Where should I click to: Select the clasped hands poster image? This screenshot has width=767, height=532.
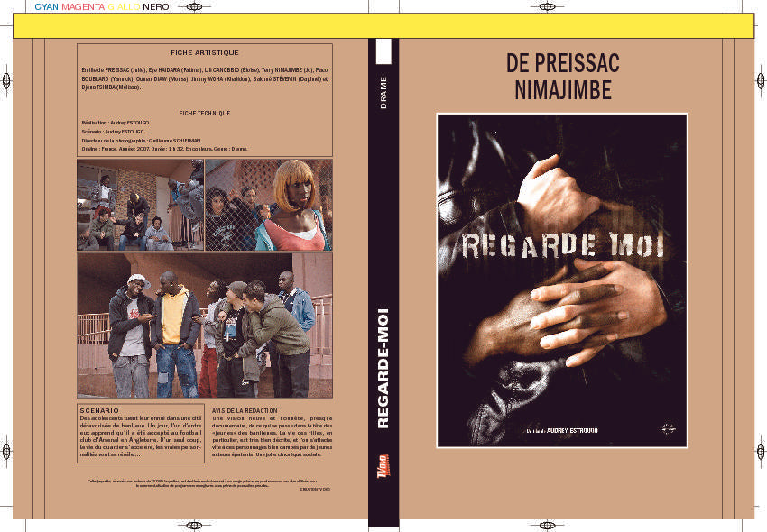point(562,280)
